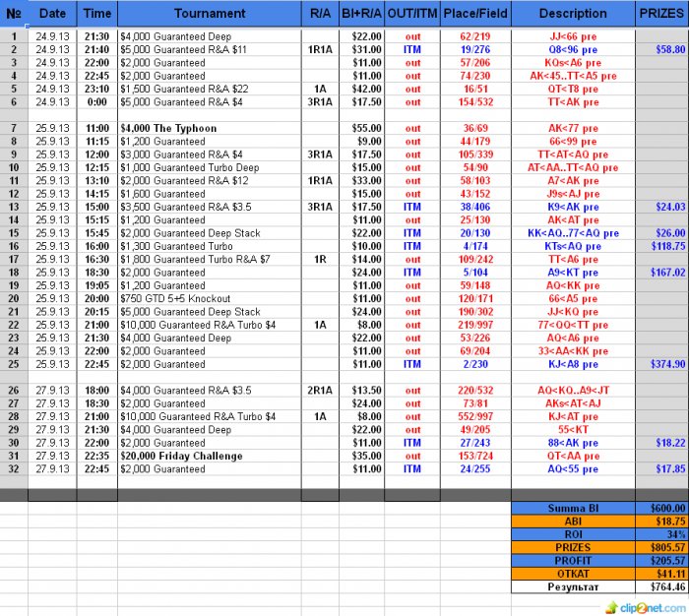Click '$5,000 Guaranteed R&A $11' cell

[210, 49]
